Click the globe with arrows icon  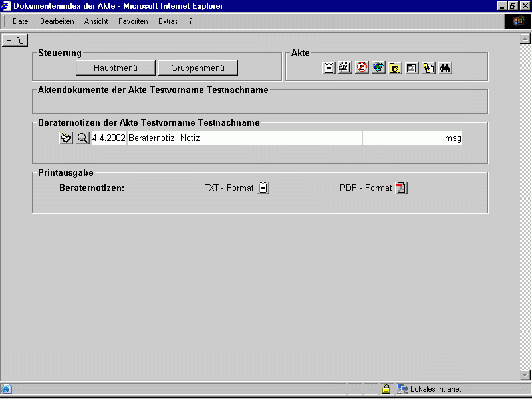[378, 68]
